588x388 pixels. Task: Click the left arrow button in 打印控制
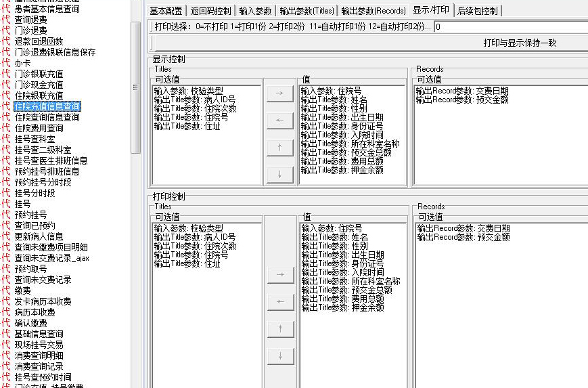point(279,301)
